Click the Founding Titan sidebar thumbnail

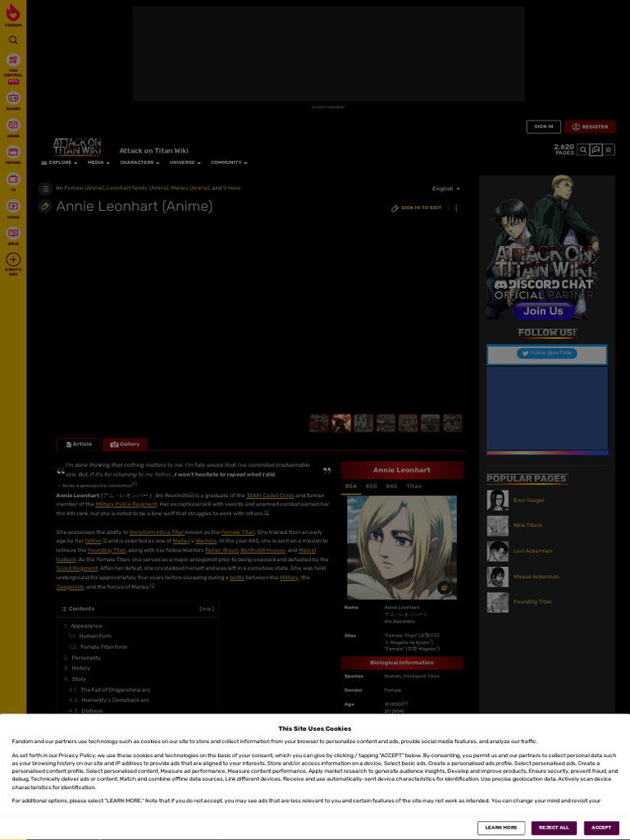[x=497, y=602]
